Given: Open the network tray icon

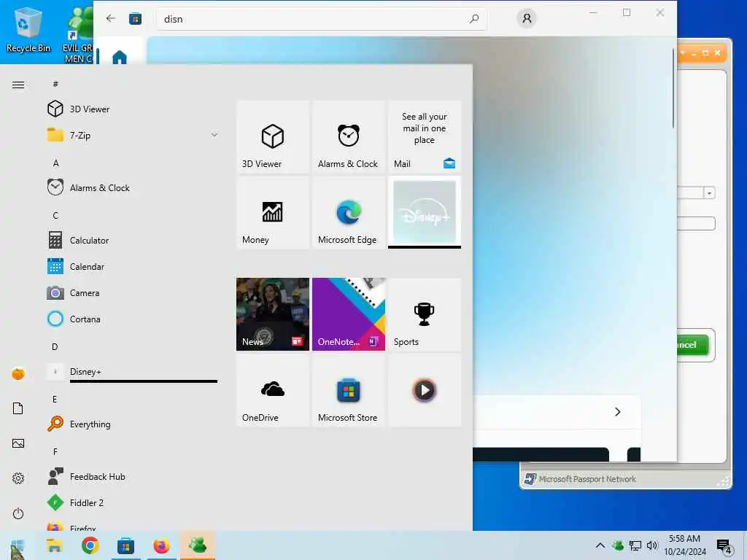Looking at the screenshot, I should [635, 545].
